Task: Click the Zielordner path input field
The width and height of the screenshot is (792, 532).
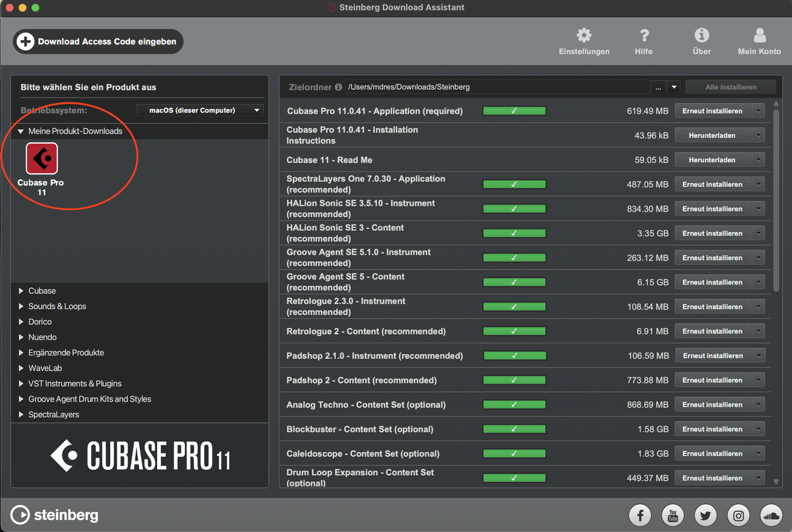Action: click(x=497, y=87)
